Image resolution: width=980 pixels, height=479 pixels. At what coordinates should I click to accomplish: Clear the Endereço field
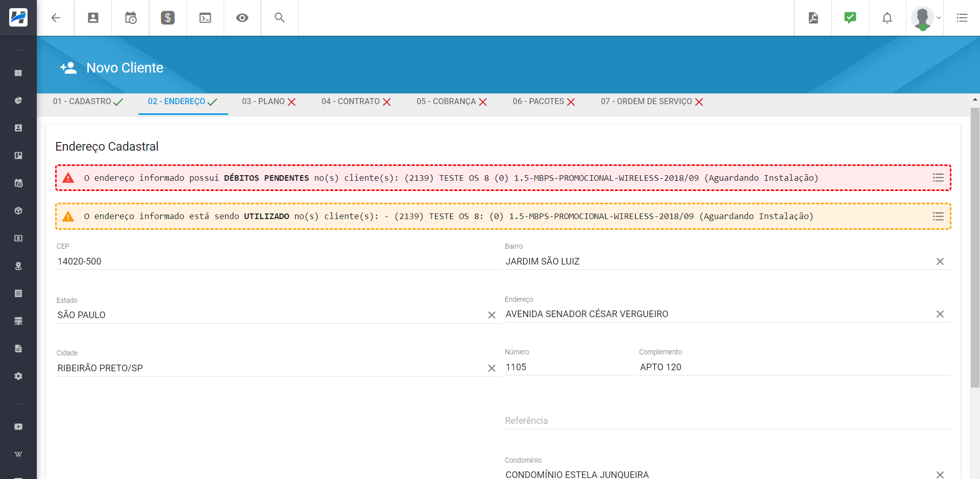pos(940,314)
